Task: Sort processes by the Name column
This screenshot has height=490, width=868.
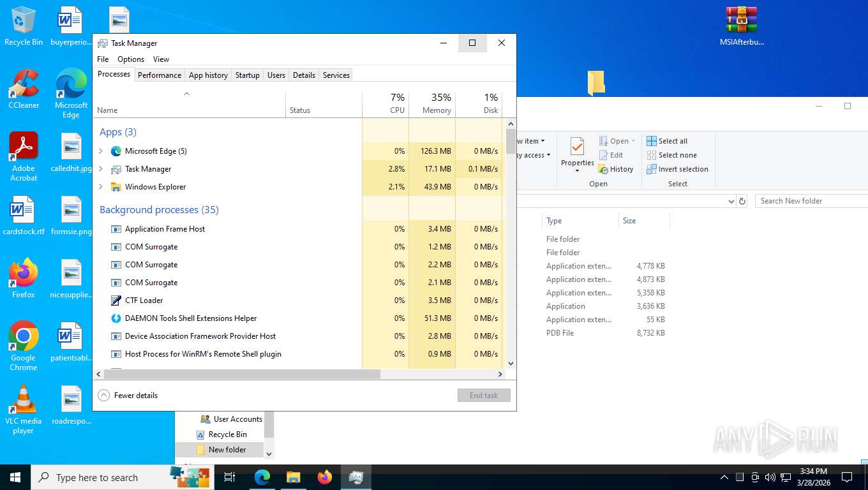Action: [x=190, y=104]
